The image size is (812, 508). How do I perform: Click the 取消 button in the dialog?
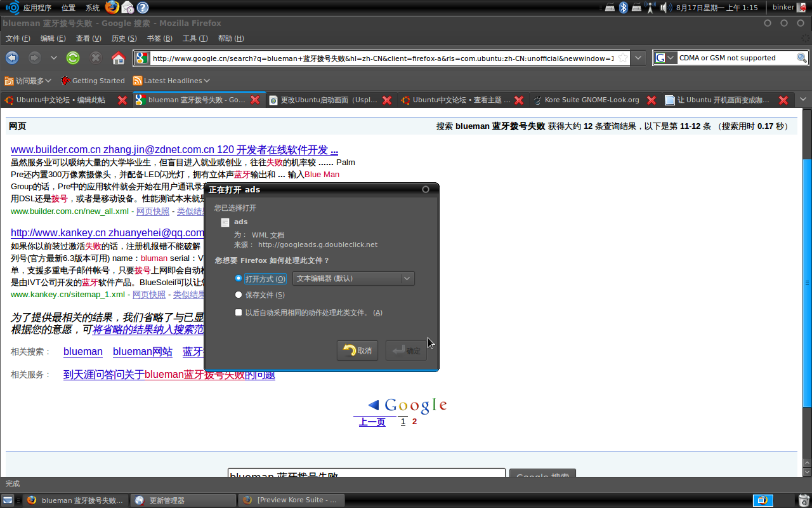[358, 351]
